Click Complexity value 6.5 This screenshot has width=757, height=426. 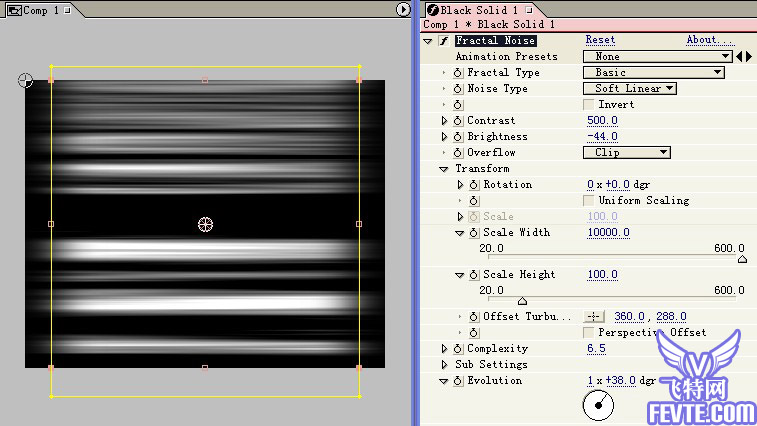(x=596, y=348)
